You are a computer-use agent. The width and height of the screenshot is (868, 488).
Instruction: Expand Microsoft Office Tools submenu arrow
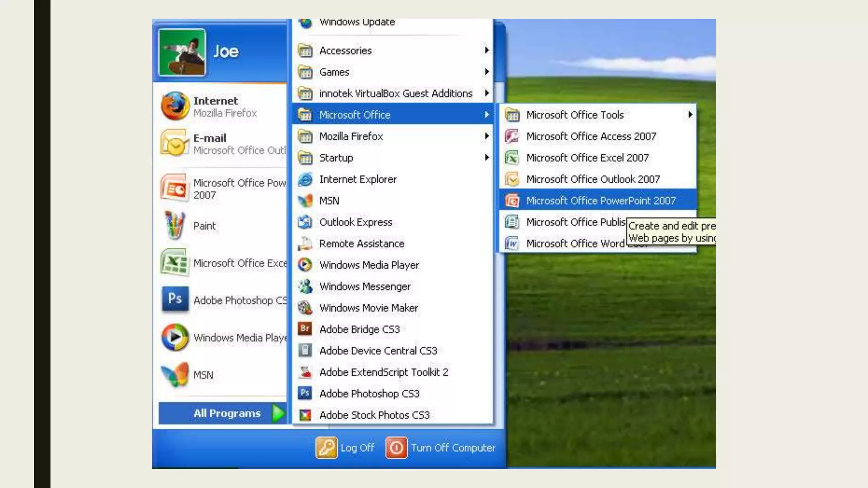pyautogui.click(x=690, y=115)
